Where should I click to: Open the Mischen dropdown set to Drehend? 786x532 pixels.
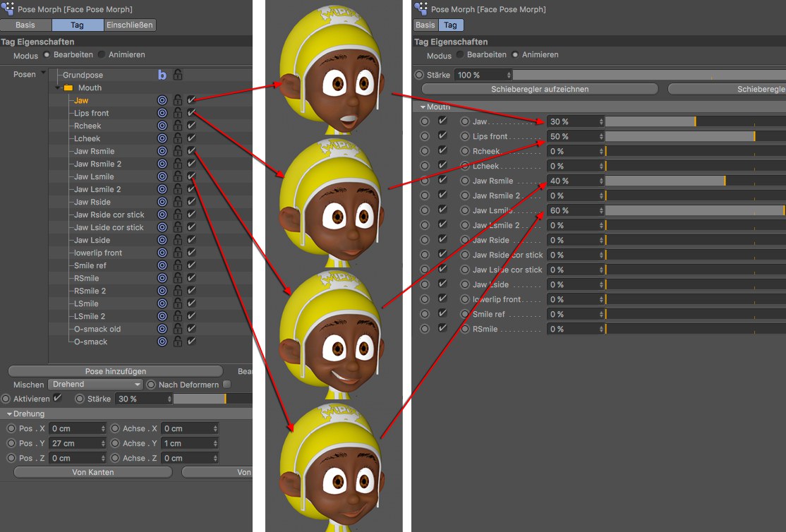click(95, 385)
